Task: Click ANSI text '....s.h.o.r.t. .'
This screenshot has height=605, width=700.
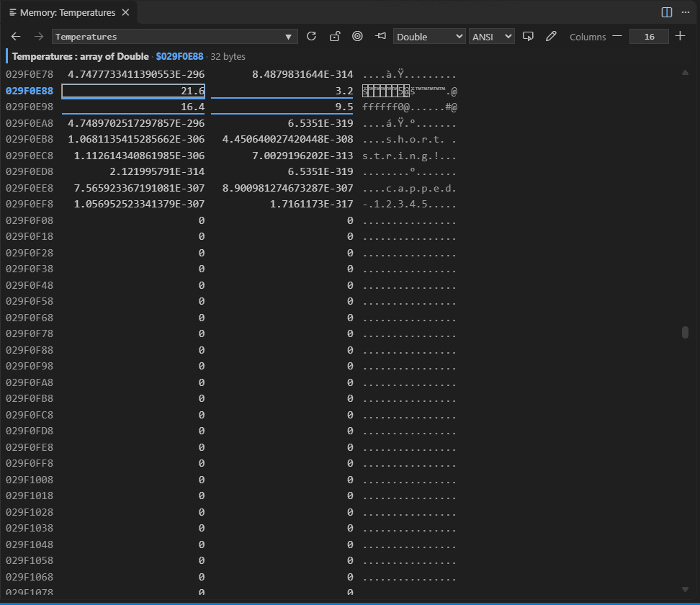Action: click(409, 140)
